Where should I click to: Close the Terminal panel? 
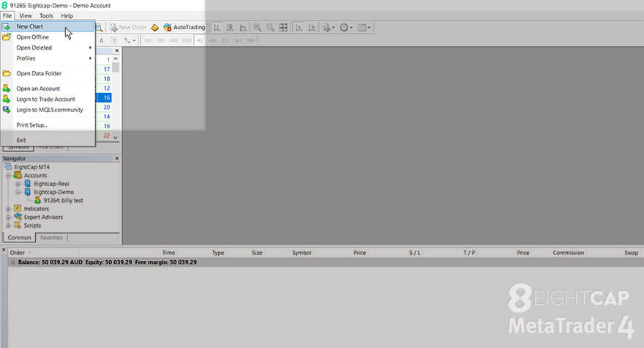coord(4,250)
